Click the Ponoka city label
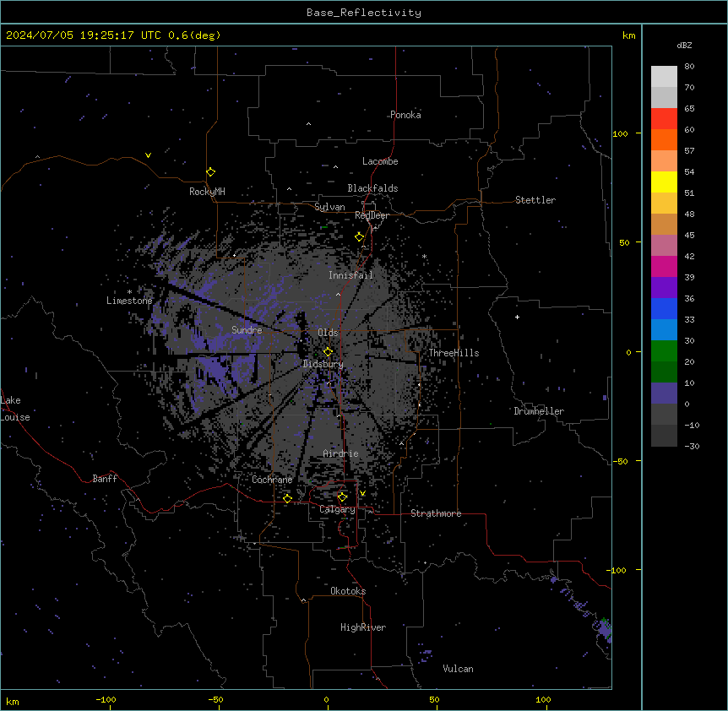728x711 pixels. point(405,115)
